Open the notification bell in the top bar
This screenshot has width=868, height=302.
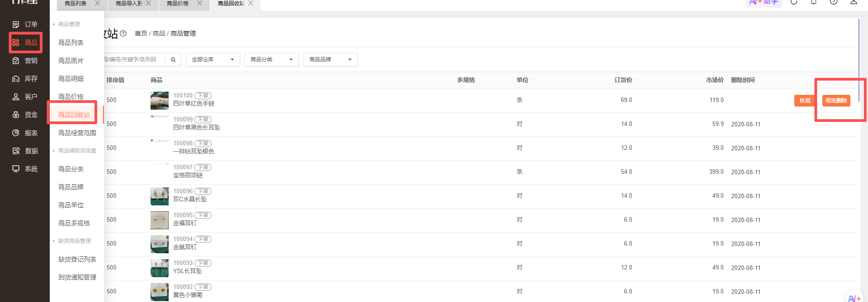814,2
